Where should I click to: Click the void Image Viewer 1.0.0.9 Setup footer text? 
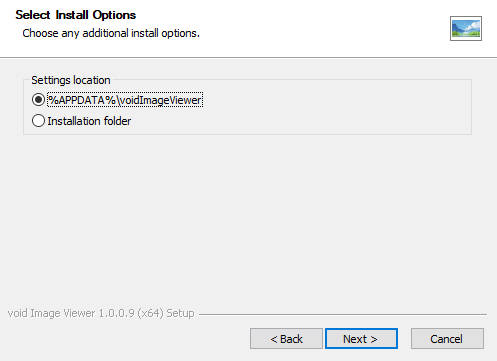[x=101, y=313]
